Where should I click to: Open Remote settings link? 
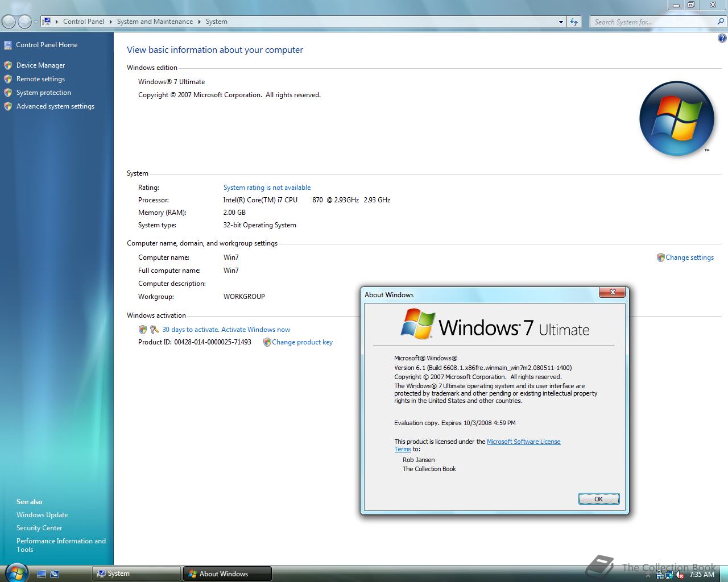point(40,79)
